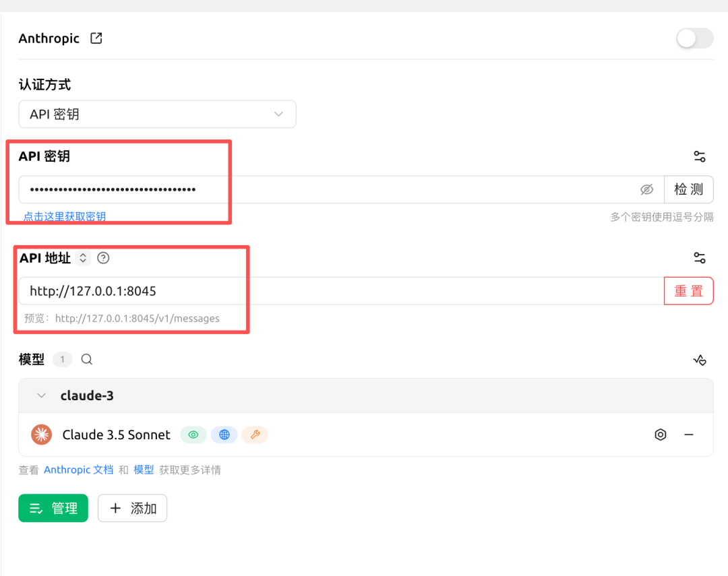This screenshot has width=728, height=576.
Task: Click the API address help question icon
Action: (103, 258)
